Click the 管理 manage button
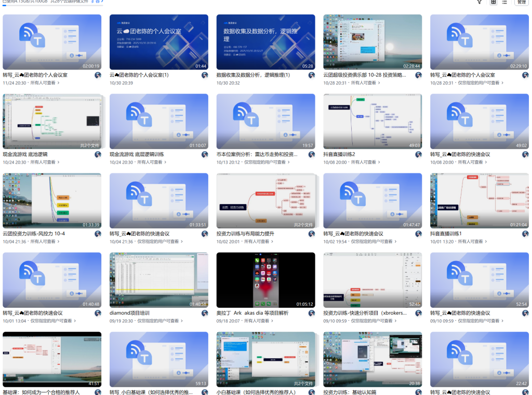The height and width of the screenshot is (395, 532). coord(521,2)
